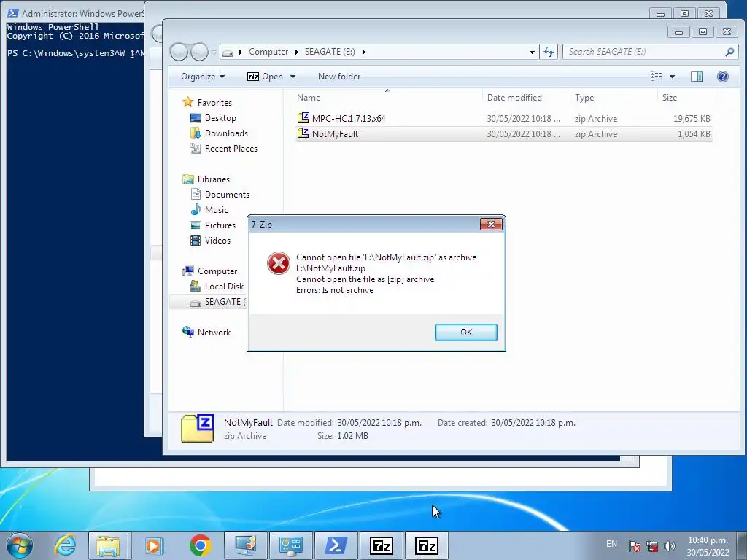Screen dimensions: 747x560
Task: Click the red error icon in dialog
Action: point(279,263)
